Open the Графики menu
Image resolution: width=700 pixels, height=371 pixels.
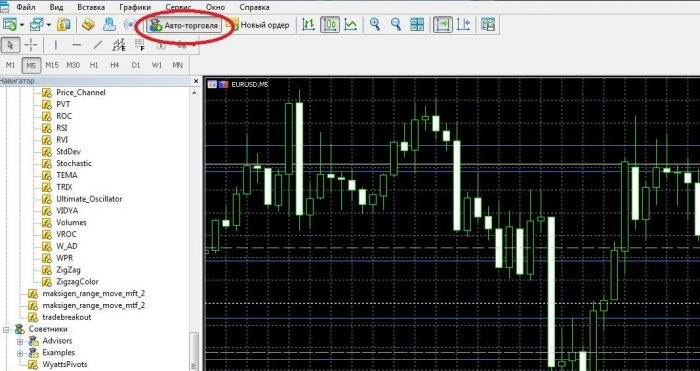click(135, 8)
